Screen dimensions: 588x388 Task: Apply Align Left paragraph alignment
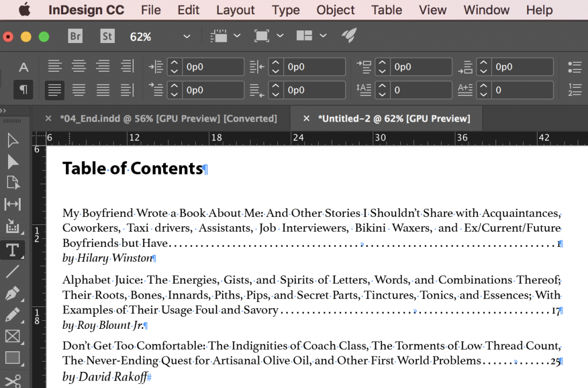55,67
